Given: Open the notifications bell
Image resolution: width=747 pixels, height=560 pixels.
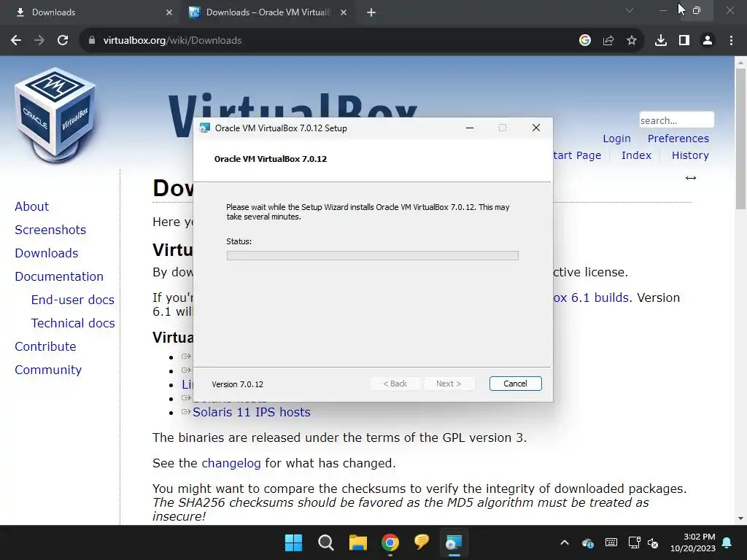Looking at the screenshot, I should click(727, 542).
